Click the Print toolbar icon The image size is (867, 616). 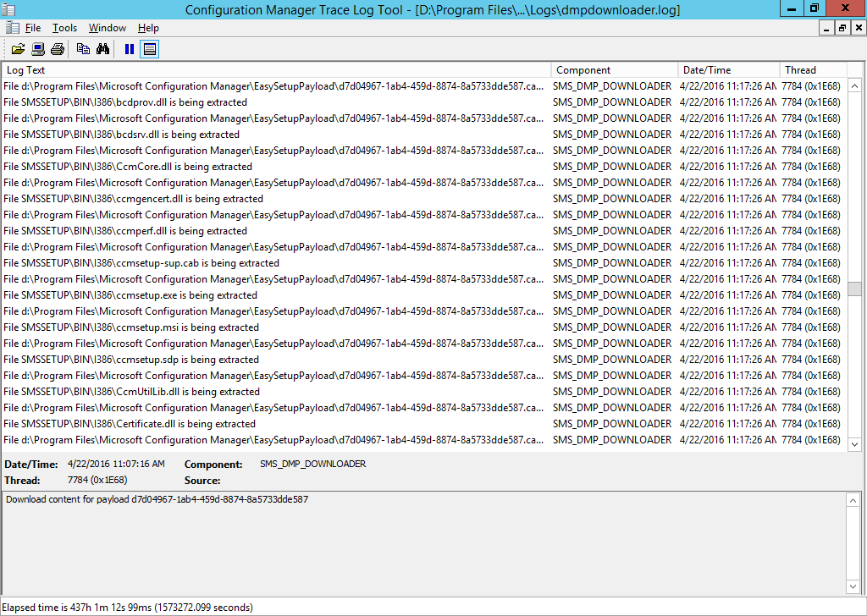pyautogui.click(x=58, y=49)
